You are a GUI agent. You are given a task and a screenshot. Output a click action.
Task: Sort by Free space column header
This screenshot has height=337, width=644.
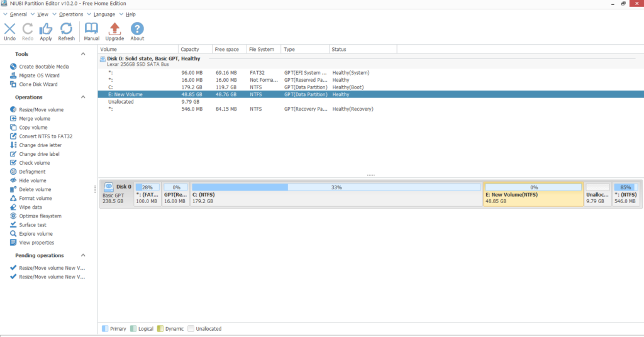[x=230, y=49]
